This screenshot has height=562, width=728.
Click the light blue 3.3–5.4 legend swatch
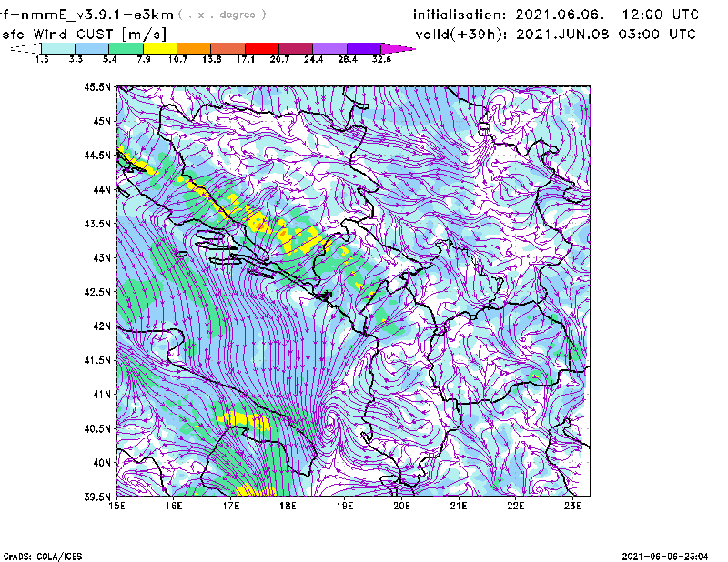(92, 48)
